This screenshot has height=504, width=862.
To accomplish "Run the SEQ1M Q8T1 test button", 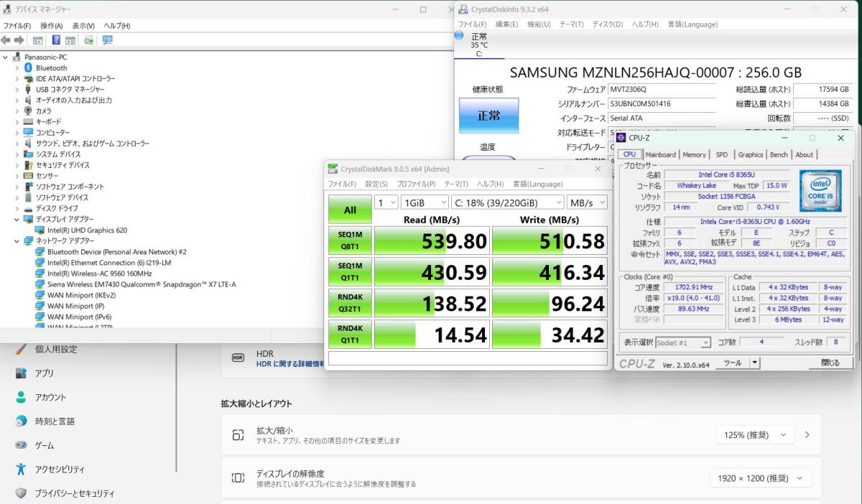I will pos(350,241).
